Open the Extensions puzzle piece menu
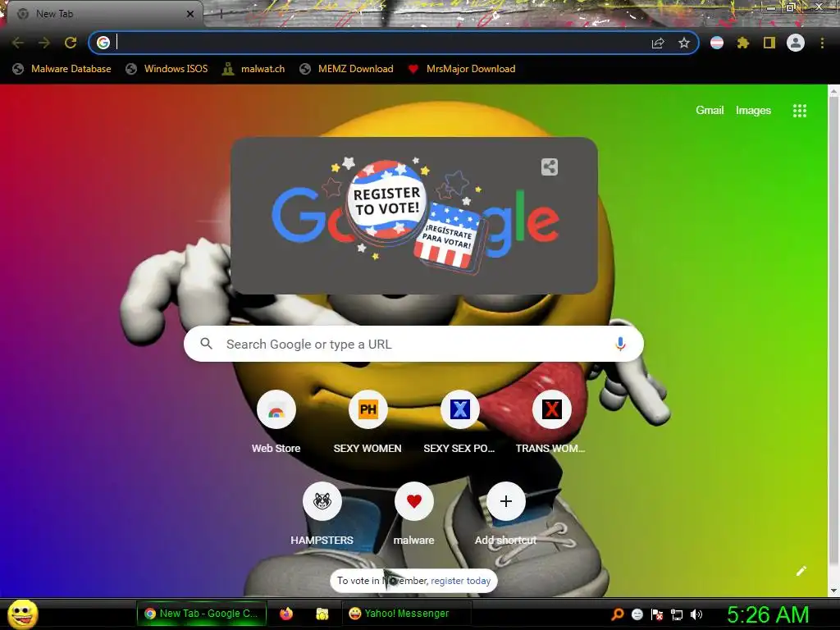The image size is (840, 630). [x=743, y=43]
